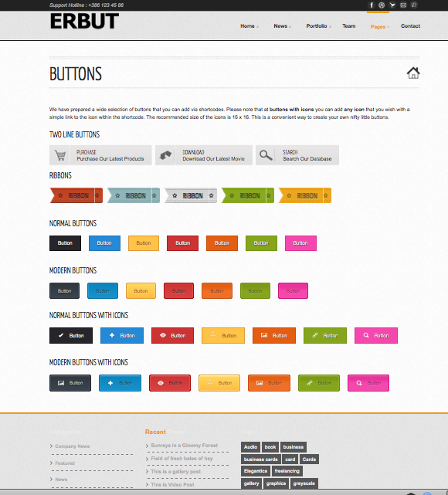Viewport: 448px width, 495px height.
Task: Open the Pages menu
Action: (379, 27)
